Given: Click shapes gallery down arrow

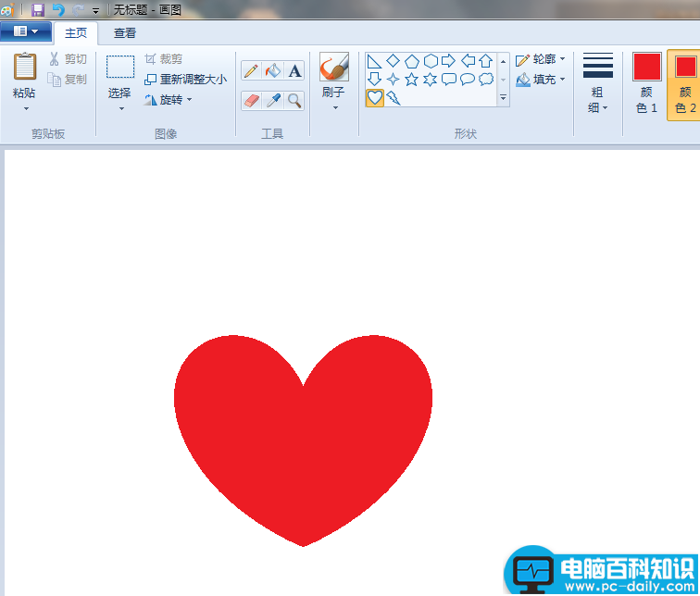Looking at the screenshot, I should tap(503, 80).
